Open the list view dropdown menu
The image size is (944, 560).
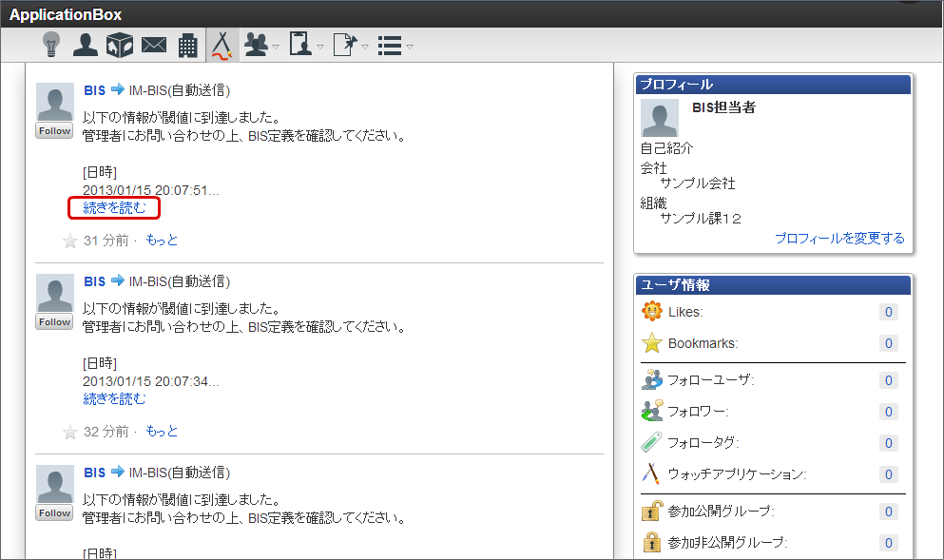coord(395,46)
